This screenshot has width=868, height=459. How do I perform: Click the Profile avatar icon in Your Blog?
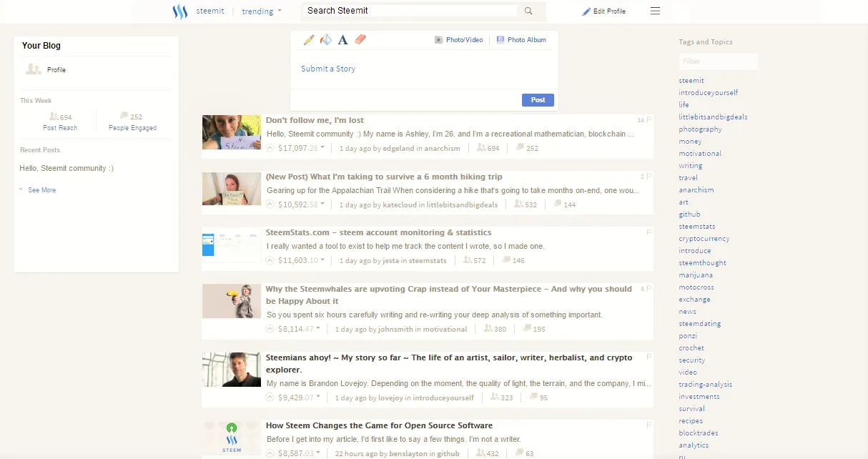click(x=34, y=69)
